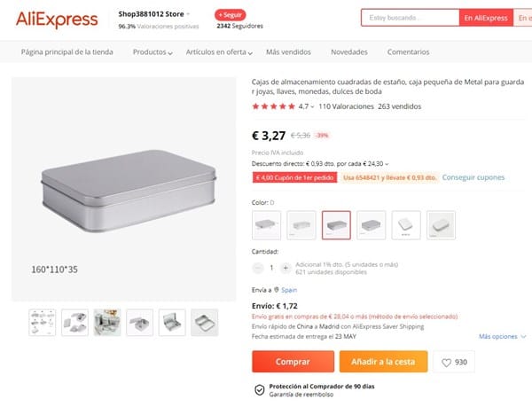Follow the store with Seguir button
This screenshot has height=407, width=532.
(231, 15)
